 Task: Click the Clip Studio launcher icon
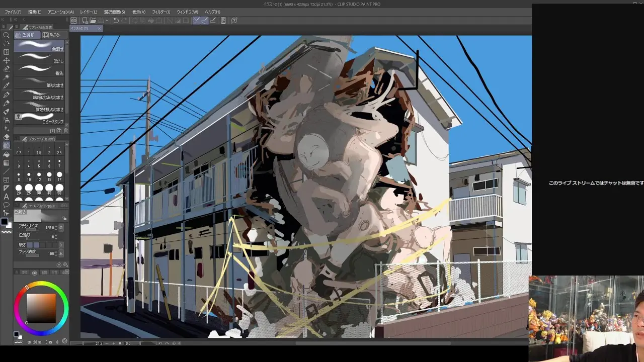74,21
